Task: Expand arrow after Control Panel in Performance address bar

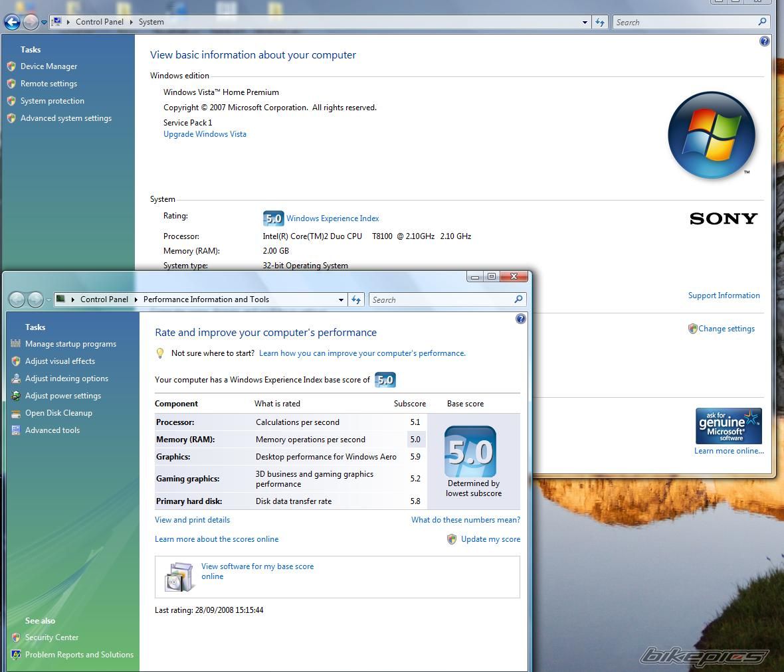Action: (136, 299)
